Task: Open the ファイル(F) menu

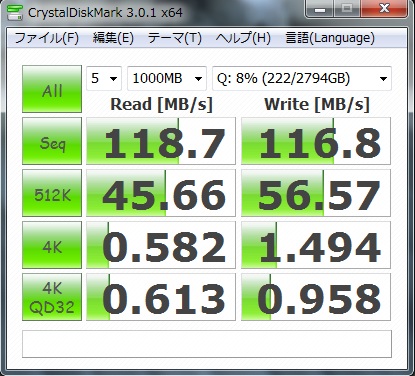Action: pyautogui.click(x=46, y=38)
